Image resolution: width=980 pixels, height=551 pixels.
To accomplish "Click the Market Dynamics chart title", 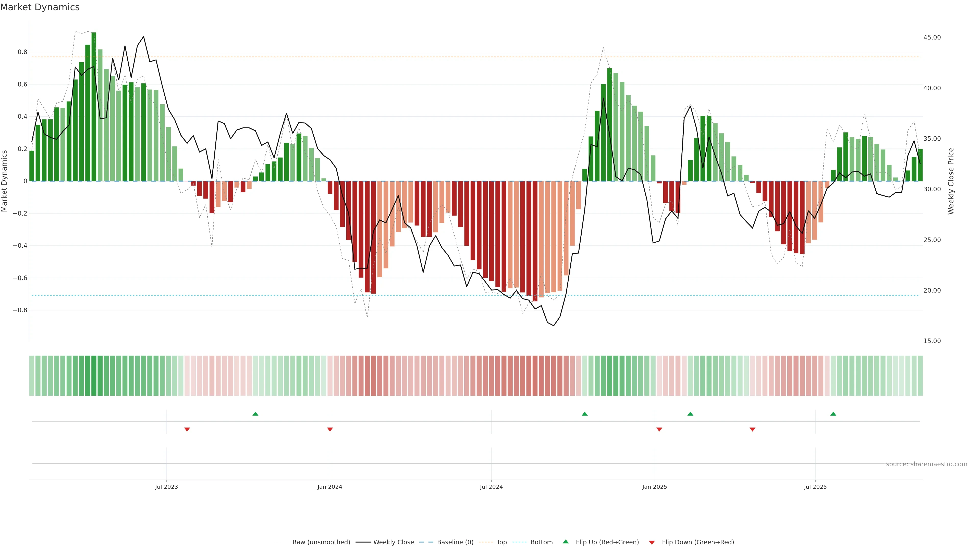I will pyautogui.click(x=40, y=7).
